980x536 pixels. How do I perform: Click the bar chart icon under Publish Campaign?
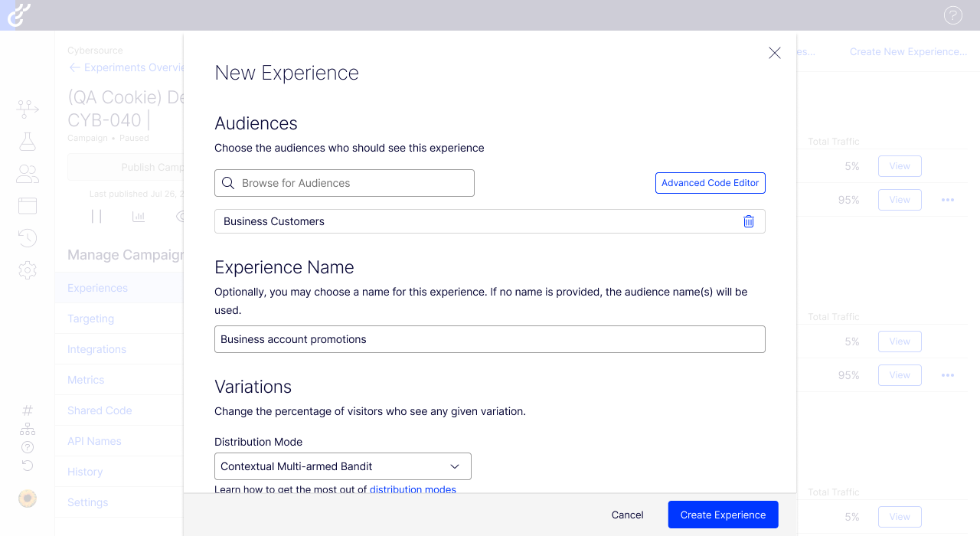[139, 217]
